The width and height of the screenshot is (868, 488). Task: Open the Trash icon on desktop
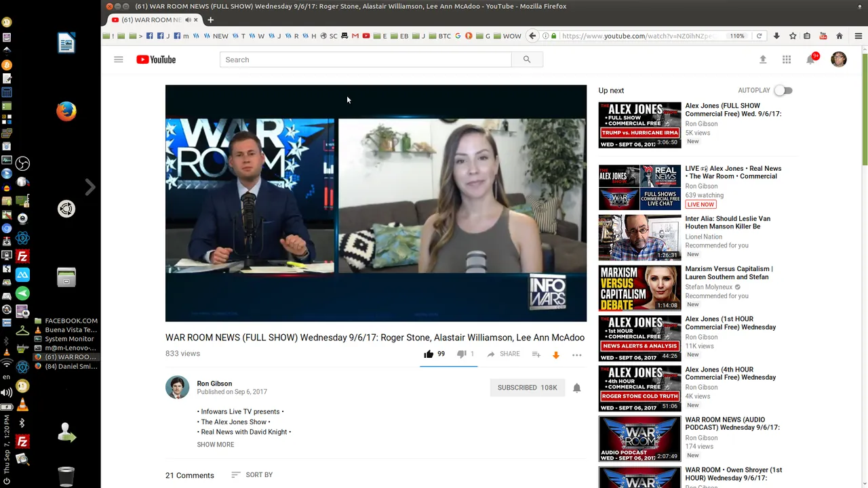pos(66,476)
